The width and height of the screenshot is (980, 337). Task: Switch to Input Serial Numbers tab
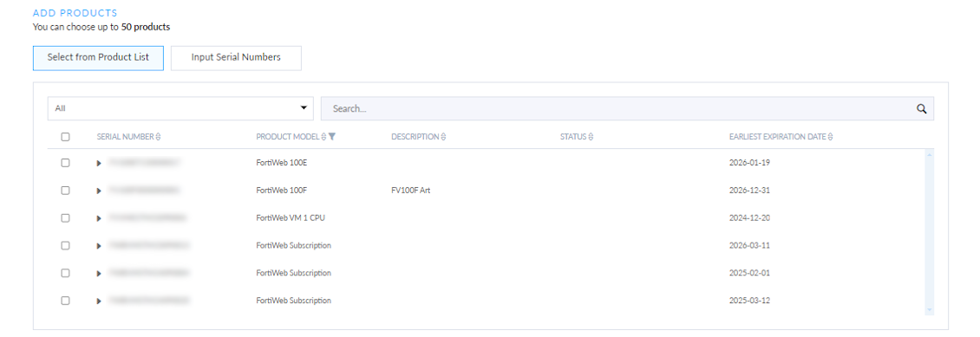pos(236,57)
